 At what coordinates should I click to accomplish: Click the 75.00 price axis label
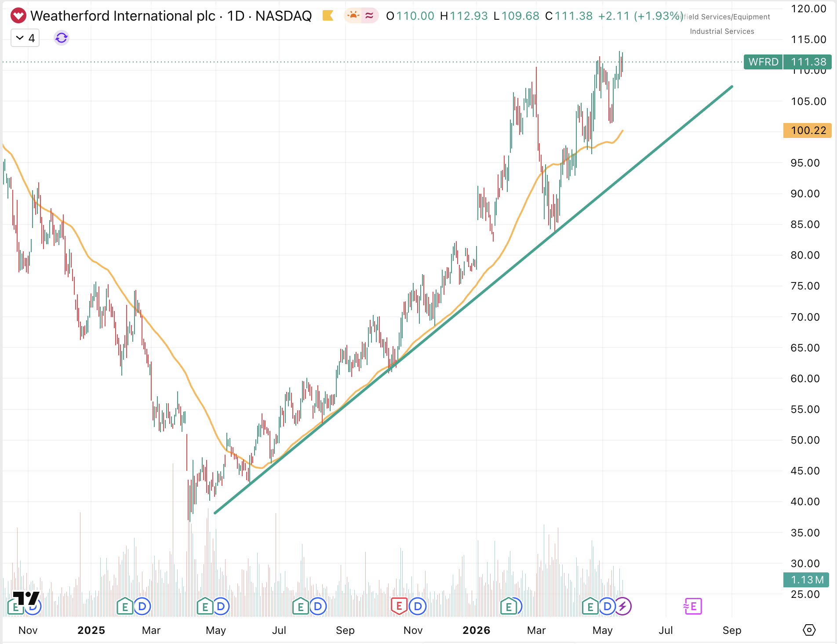tap(805, 286)
